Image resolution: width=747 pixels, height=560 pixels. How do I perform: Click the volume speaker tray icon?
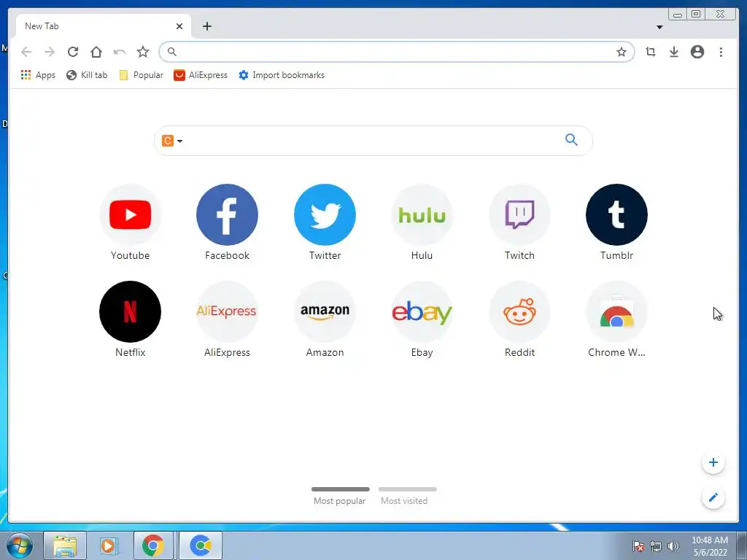pos(673,546)
